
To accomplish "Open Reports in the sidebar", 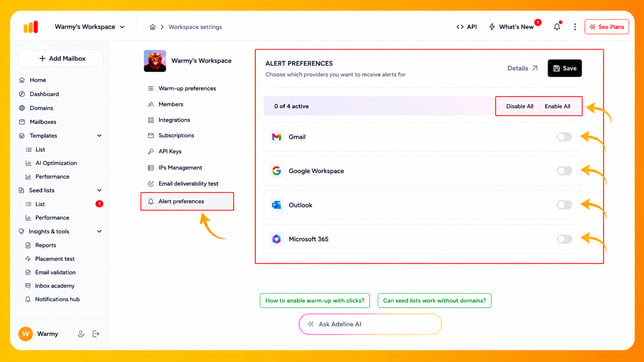I will (41, 245).
